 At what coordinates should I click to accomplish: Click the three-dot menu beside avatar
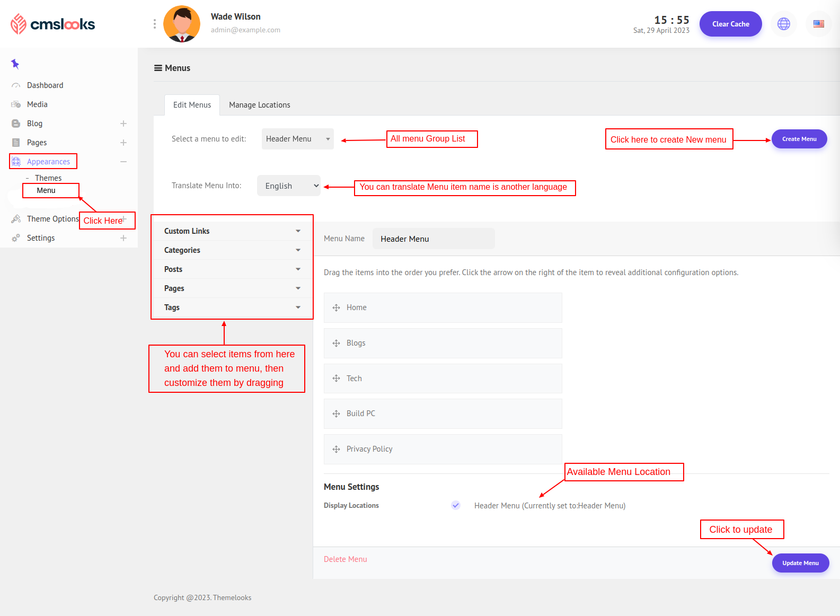(x=154, y=24)
